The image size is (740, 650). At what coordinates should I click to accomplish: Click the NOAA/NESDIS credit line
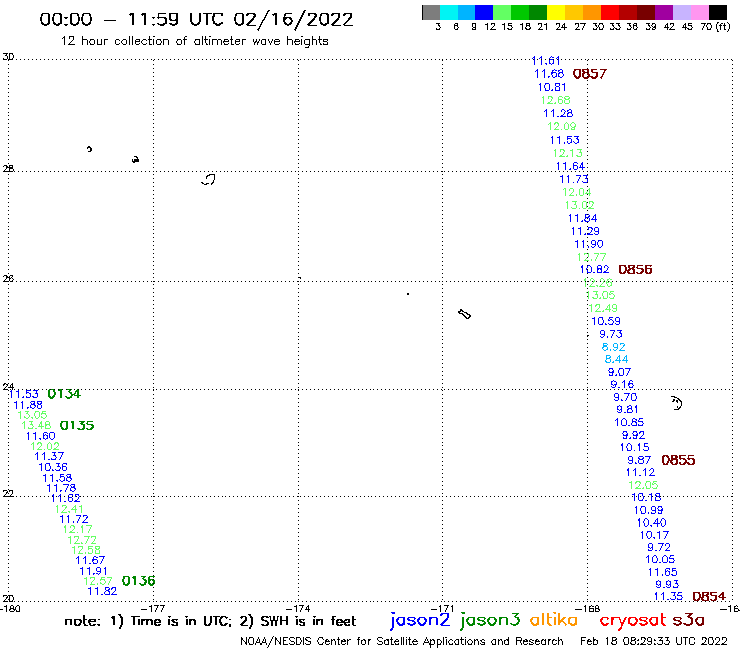[402, 642]
